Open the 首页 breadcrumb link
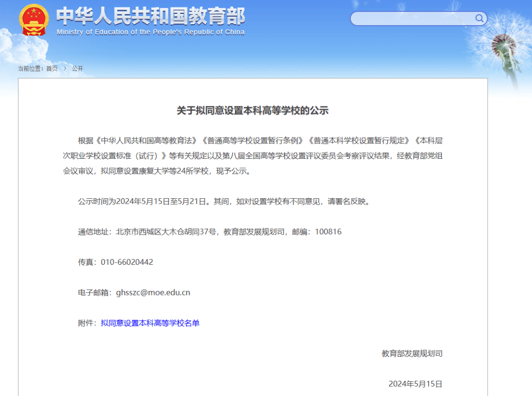This screenshot has width=532, height=396. tap(51, 69)
